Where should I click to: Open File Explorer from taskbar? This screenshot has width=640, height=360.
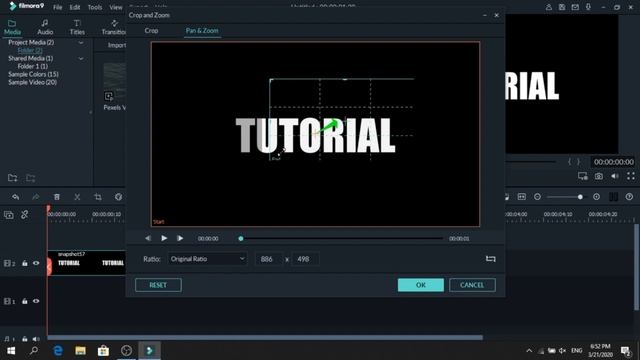[80, 351]
